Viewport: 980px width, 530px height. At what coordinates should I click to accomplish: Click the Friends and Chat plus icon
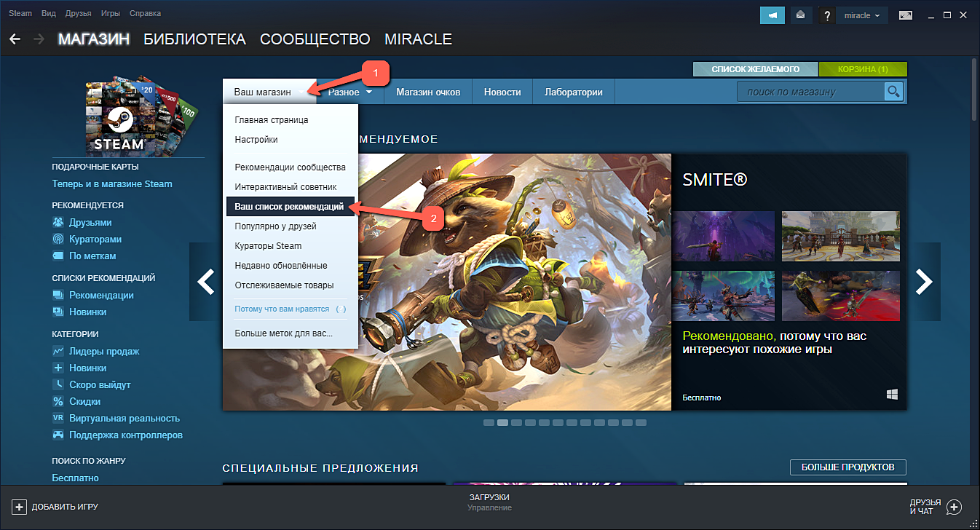pos(954,507)
